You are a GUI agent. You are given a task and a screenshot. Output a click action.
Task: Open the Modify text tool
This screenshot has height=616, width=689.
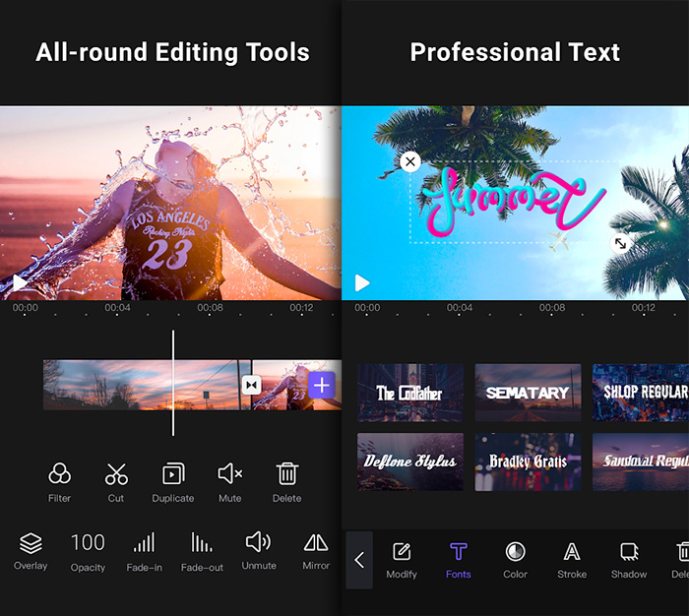tap(402, 561)
